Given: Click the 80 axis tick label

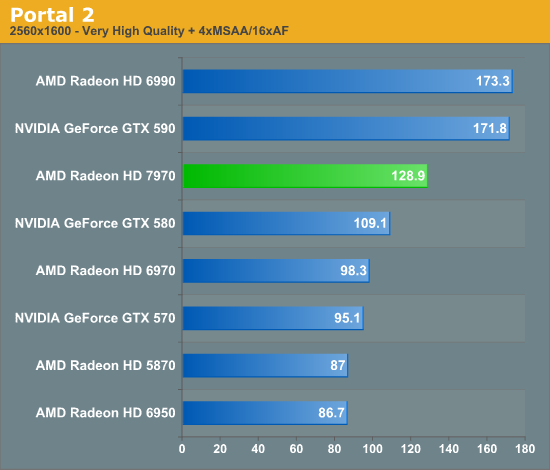Looking at the screenshot, I should point(334,449).
